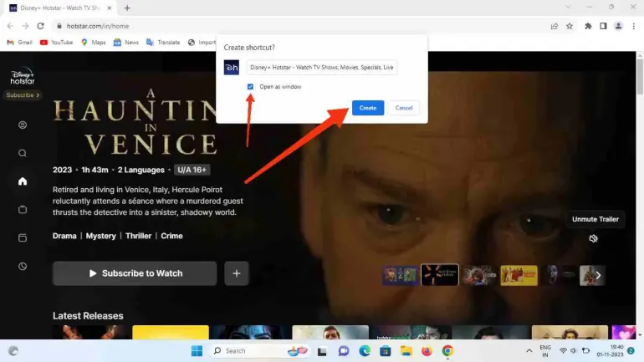Image resolution: width=644 pixels, height=362 pixels.
Task: Uncheck the Open as window checkbox
Action: point(250,87)
